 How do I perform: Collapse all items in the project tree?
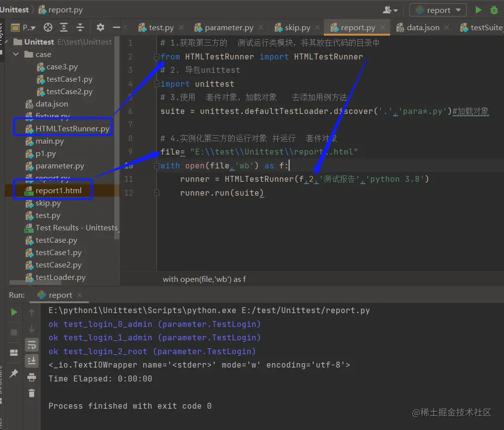click(x=80, y=28)
